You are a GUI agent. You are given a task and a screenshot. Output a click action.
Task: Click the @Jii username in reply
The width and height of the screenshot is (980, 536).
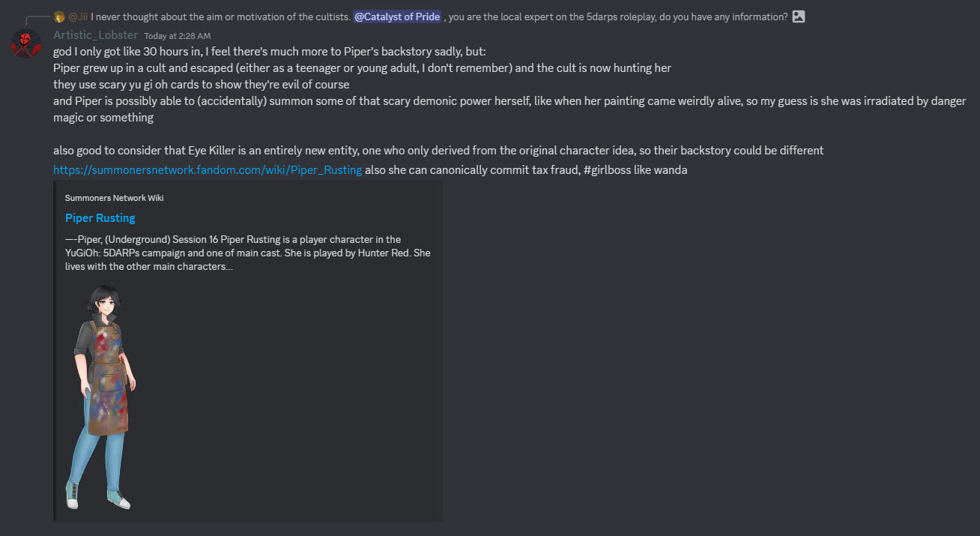click(78, 17)
